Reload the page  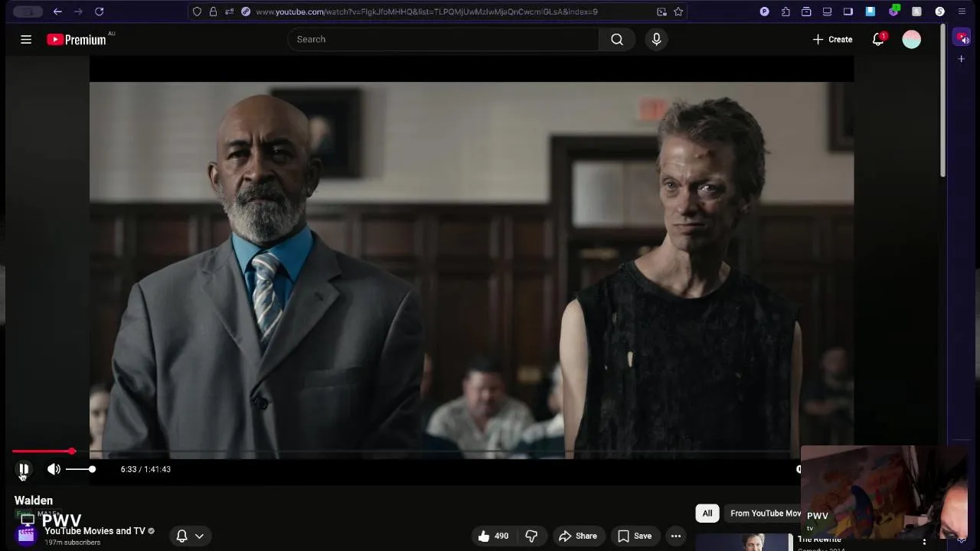tap(99, 11)
